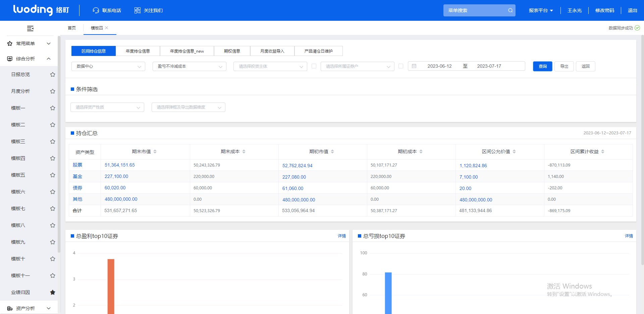This screenshot has height=314, width=644.
Task: Open the 请选择所属证券户 dropdown
Action: pos(358,66)
